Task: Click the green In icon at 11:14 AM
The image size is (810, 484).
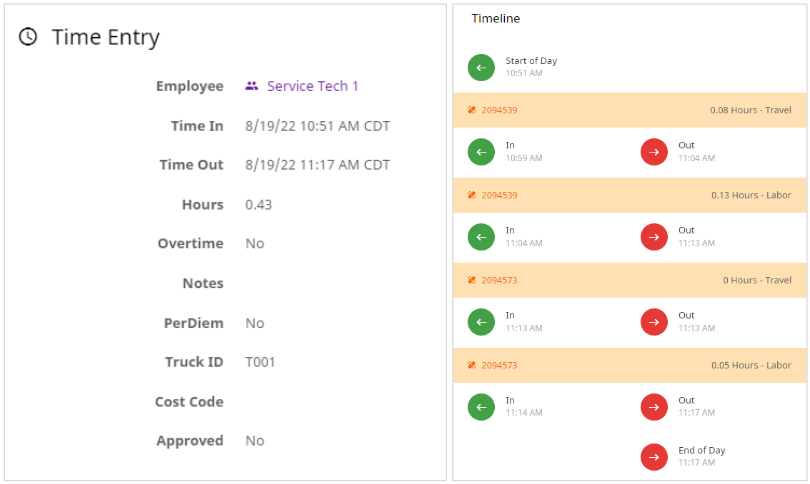Action: click(x=481, y=407)
